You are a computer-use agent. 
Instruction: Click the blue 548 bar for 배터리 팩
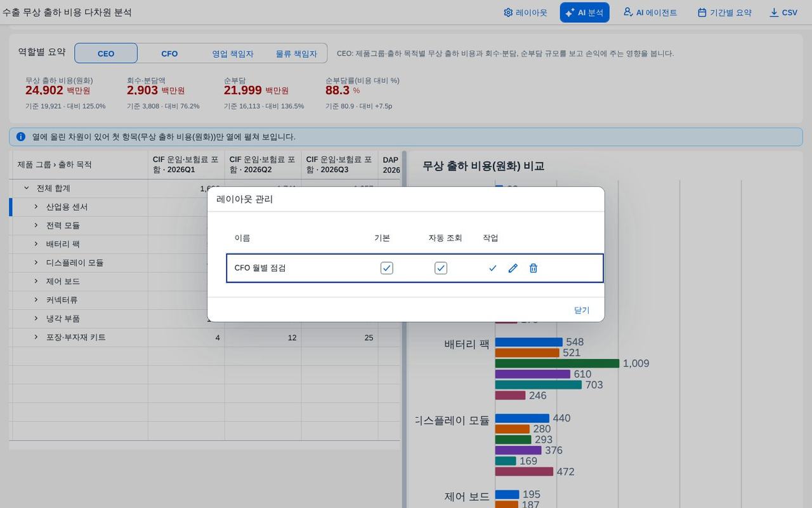(529, 342)
